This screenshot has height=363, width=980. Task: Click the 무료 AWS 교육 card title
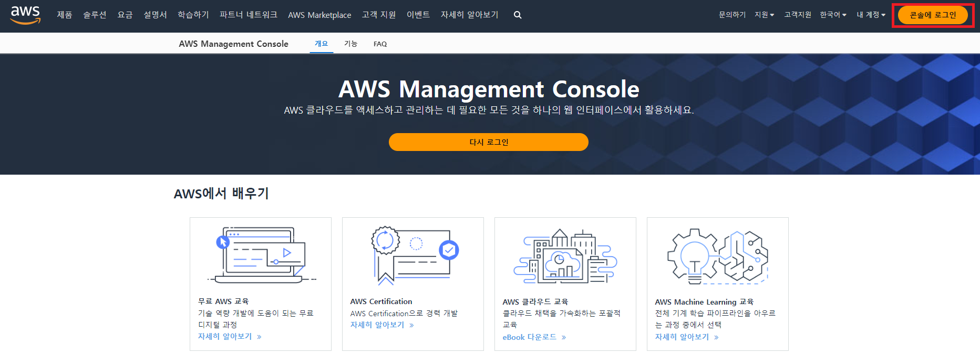[x=223, y=301]
